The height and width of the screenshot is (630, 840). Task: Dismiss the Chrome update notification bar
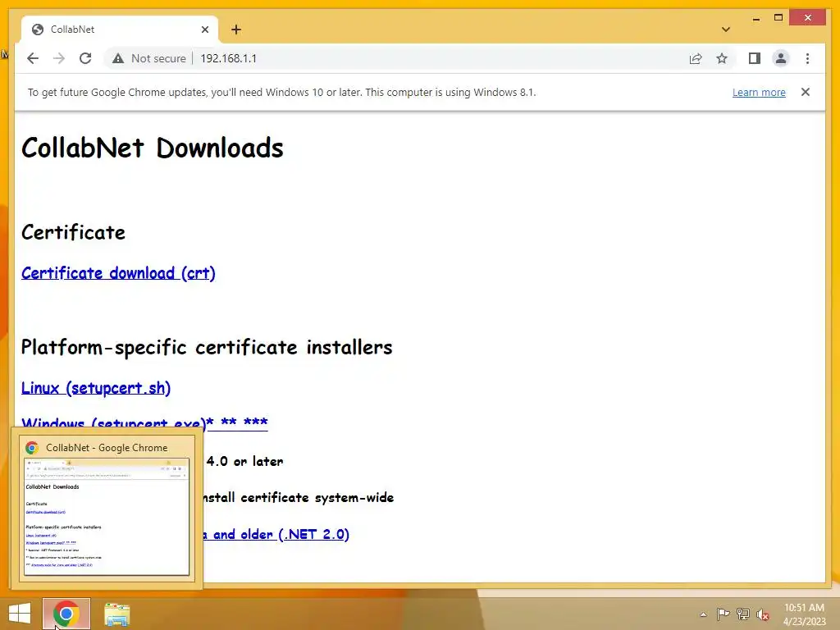tap(806, 92)
